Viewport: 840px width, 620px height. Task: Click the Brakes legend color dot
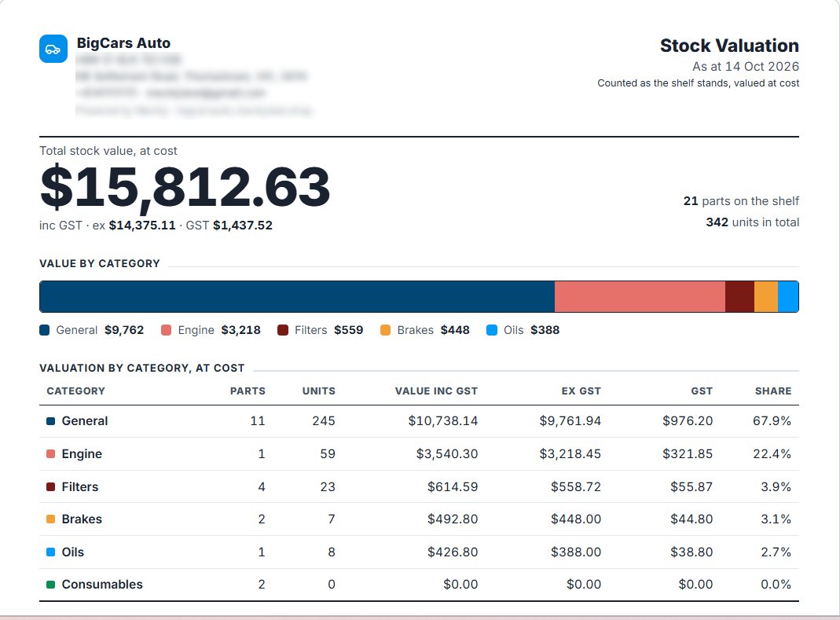(385, 330)
